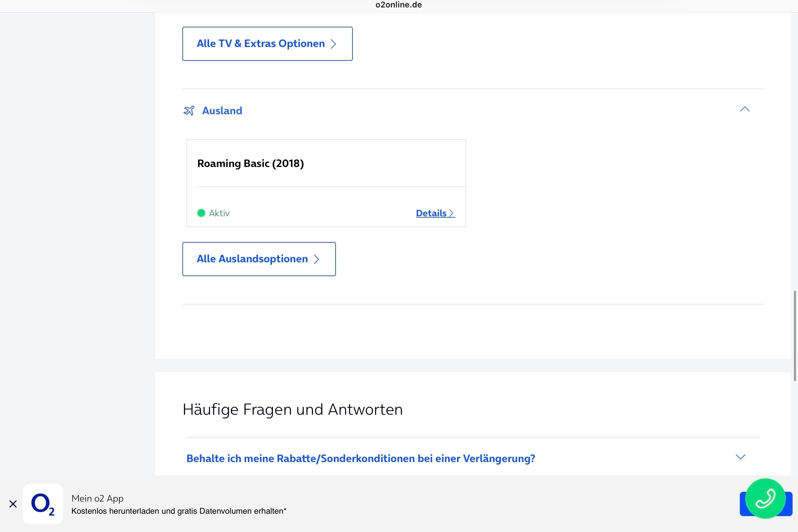Click the Ausland airplane icon

click(189, 111)
